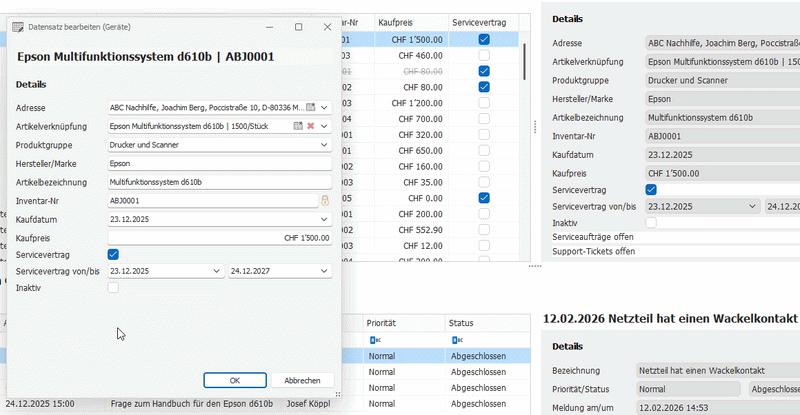
Task: Clear Artikelverknüpfung with the red X icon
Action: point(310,126)
